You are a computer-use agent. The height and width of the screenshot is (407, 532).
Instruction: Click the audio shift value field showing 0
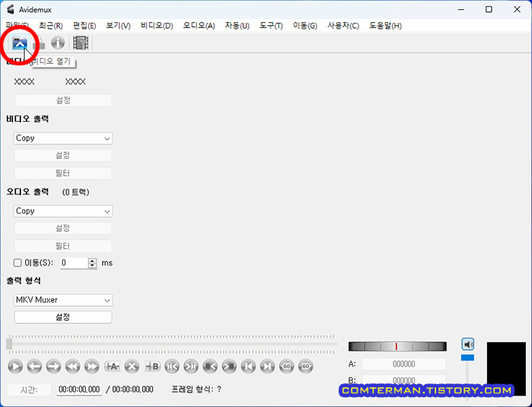click(x=74, y=263)
